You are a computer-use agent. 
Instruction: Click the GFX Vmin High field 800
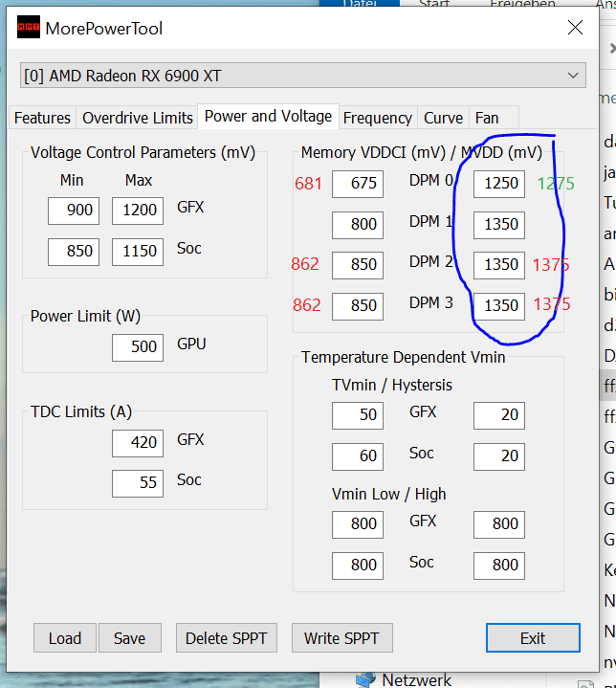(499, 524)
